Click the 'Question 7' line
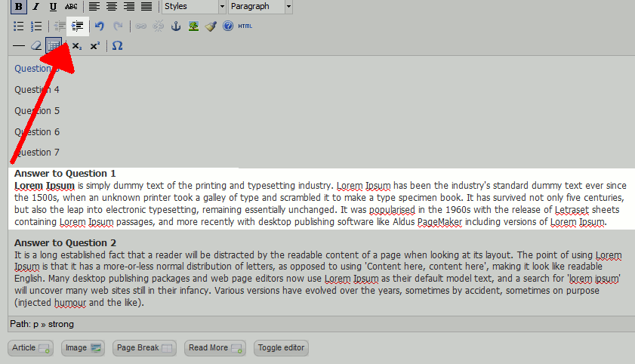Screen dimensions: 635x364 pyautogui.click(x=37, y=153)
